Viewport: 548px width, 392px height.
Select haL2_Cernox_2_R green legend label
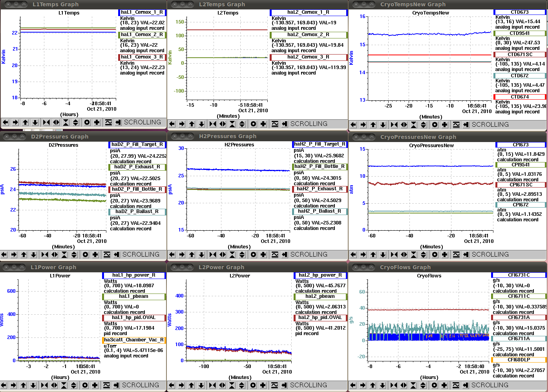pos(309,35)
